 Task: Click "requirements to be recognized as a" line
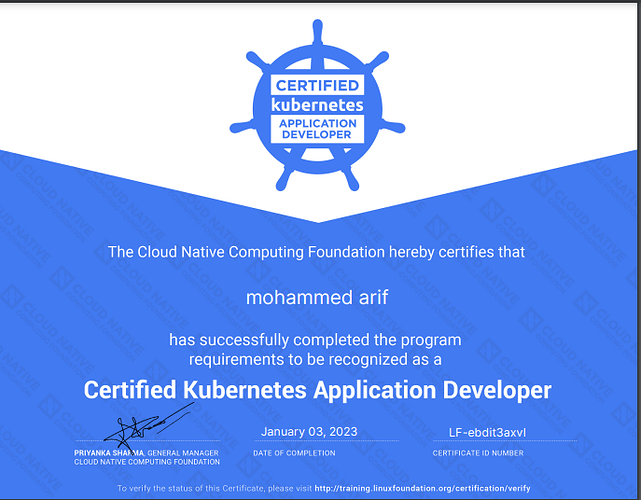315,360
